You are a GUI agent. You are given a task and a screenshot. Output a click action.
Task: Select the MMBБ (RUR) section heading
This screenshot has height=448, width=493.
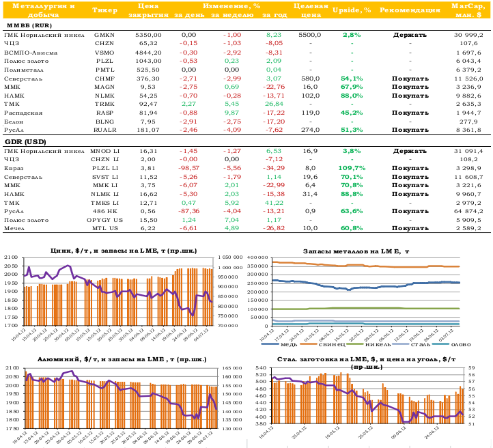[29, 25]
